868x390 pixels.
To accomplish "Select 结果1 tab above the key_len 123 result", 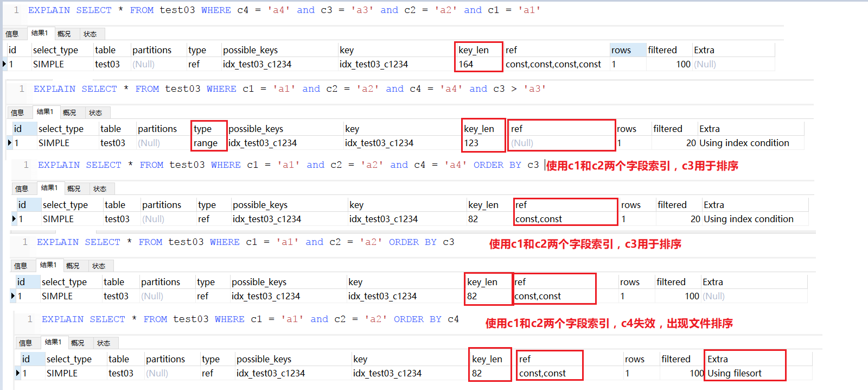I will (x=44, y=112).
